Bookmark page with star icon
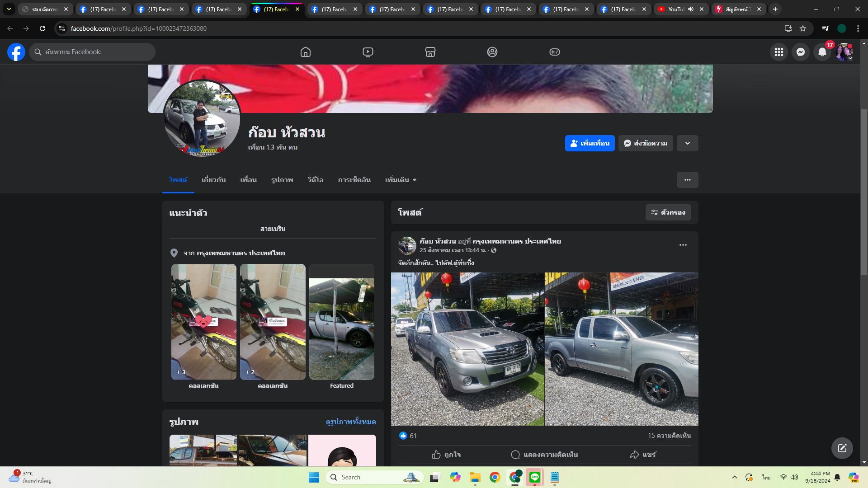Image resolution: width=868 pixels, height=488 pixels. coord(803,28)
